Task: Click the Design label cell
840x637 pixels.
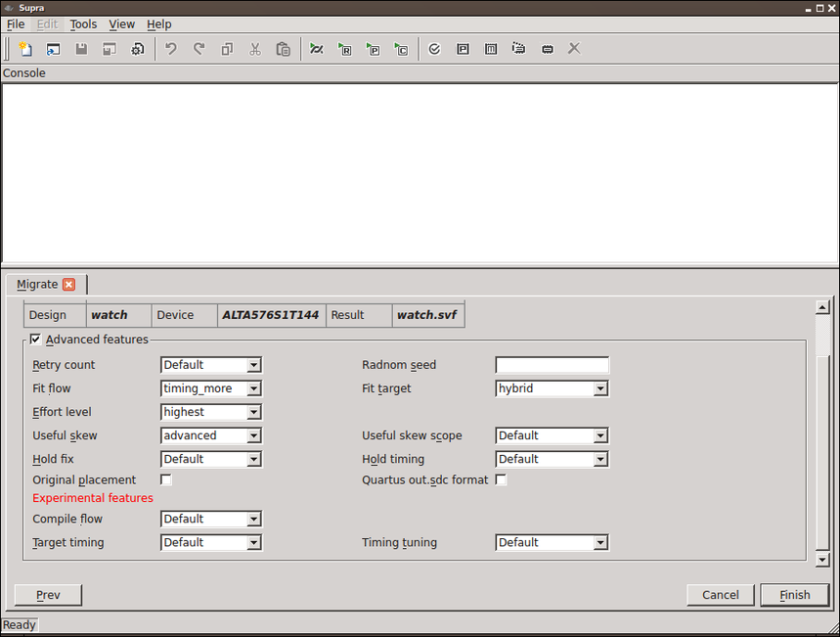Action: point(55,315)
